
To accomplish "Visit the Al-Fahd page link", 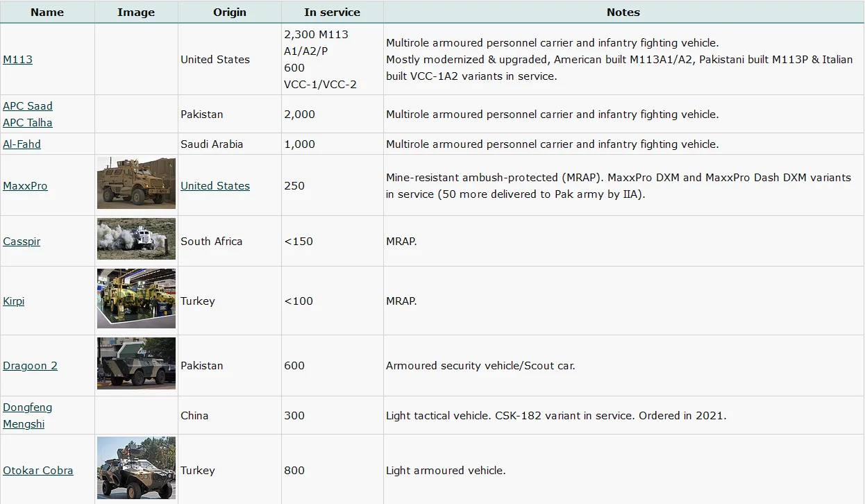I will coord(22,144).
